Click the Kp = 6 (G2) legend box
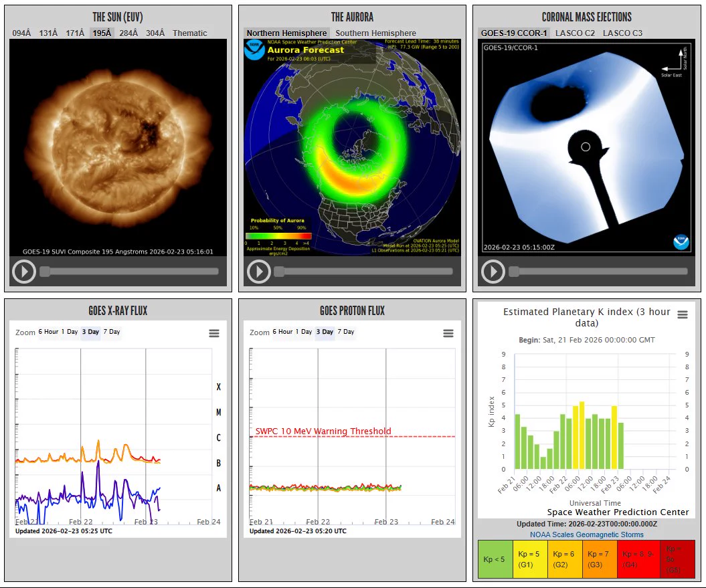The width and height of the screenshot is (706, 588). (565, 559)
